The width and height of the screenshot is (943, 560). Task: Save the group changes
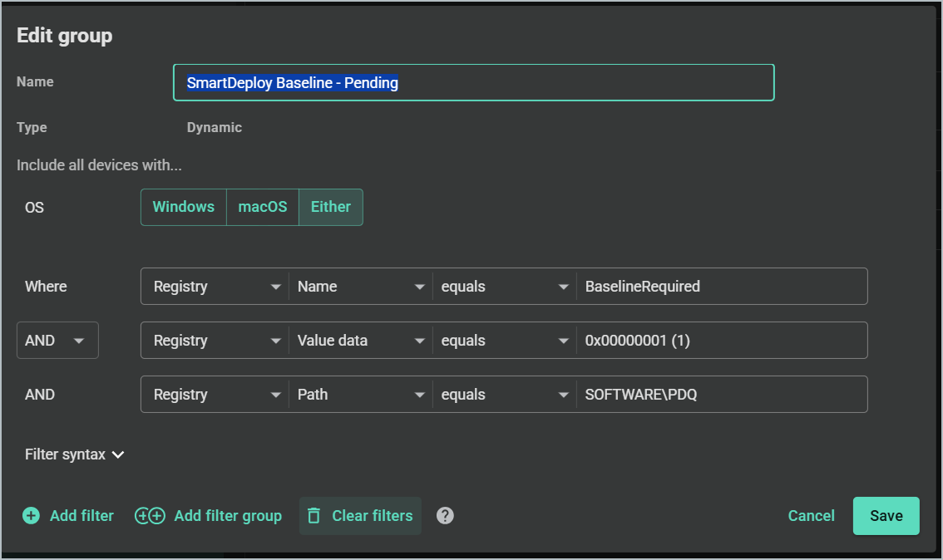tap(886, 515)
